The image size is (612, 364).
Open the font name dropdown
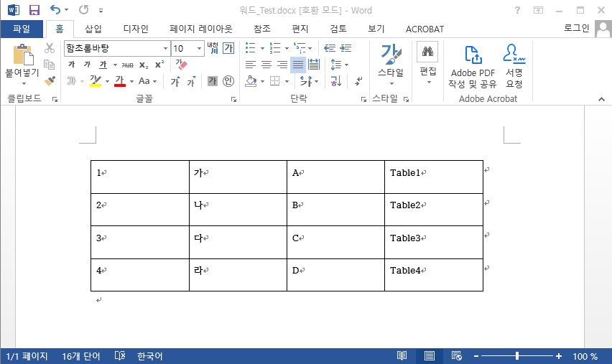pyautogui.click(x=165, y=48)
